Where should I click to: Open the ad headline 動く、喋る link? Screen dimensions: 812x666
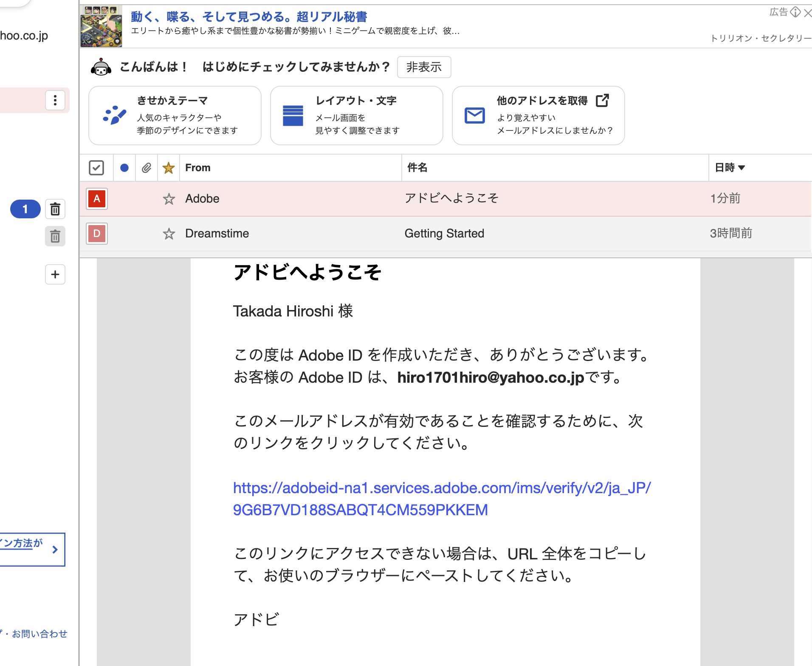pyautogui.click(x=249, y=17)
